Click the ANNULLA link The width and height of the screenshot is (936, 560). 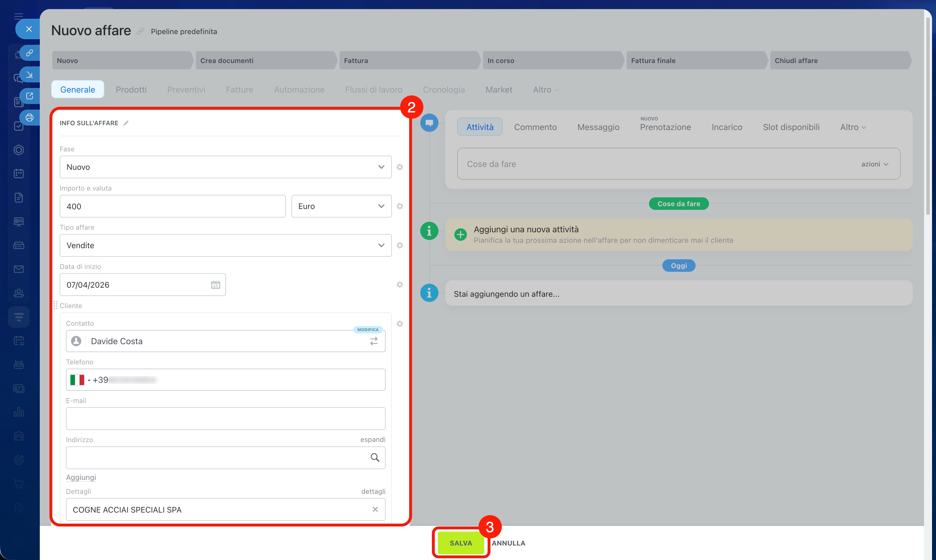[x=508, y=543]
